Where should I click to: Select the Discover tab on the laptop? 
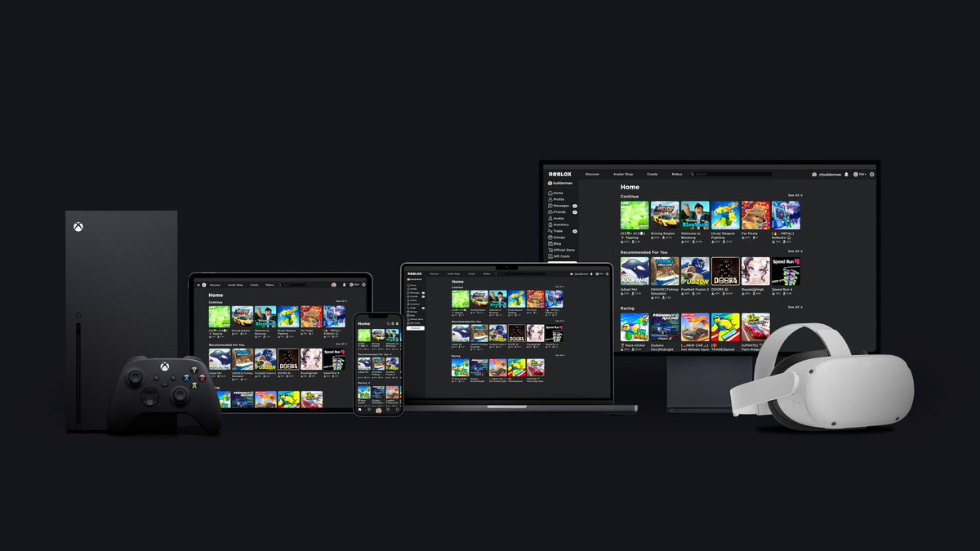click(x=434, y=273)
